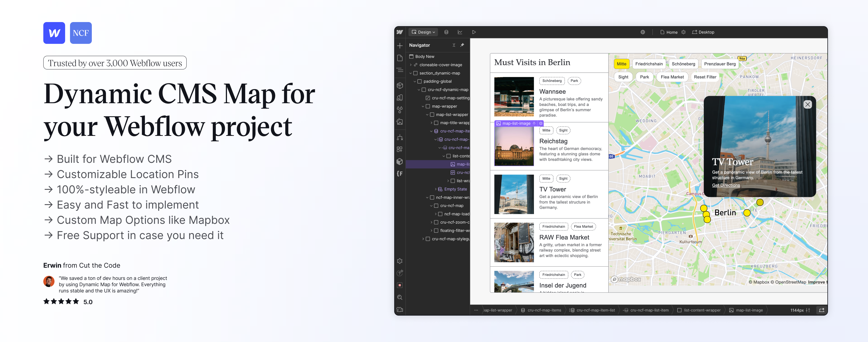Toggle the Sight category filter
Screen dimensions: 868x342
point(623,77)
